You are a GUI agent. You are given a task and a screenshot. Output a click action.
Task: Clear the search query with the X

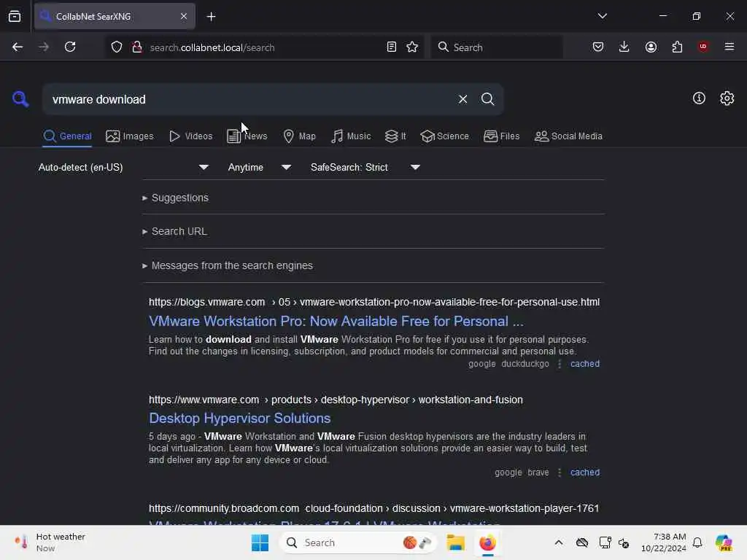[462, 99]
